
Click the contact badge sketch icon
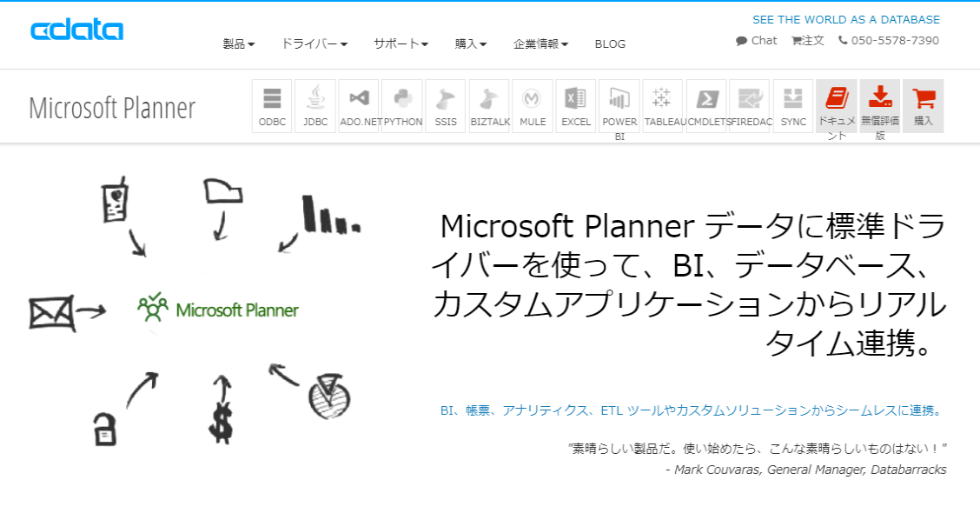(115, 200)
